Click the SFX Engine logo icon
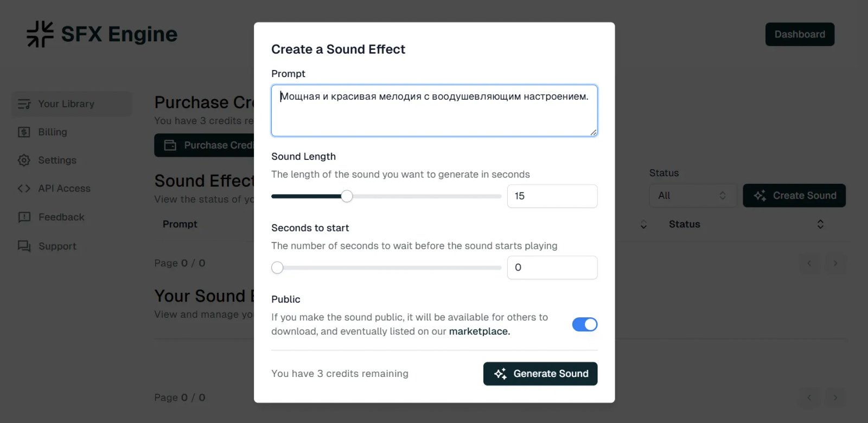The width and height of the screenshot is (868, 423). (x=40, y=34)
